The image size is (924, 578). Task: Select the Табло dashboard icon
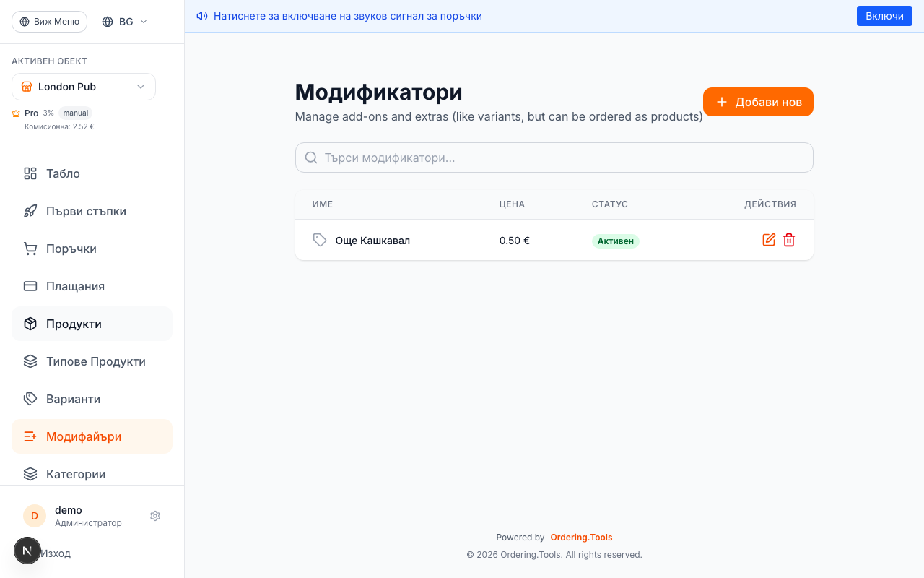click(x=30, y=173)
